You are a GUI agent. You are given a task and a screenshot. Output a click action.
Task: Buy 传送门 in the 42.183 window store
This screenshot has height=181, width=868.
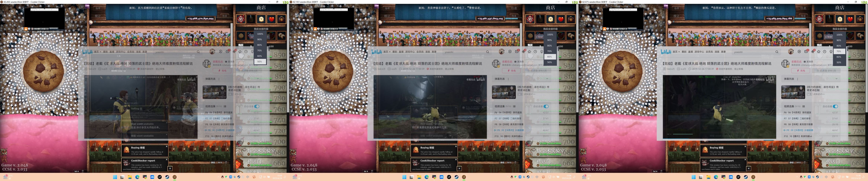point(551,163)
